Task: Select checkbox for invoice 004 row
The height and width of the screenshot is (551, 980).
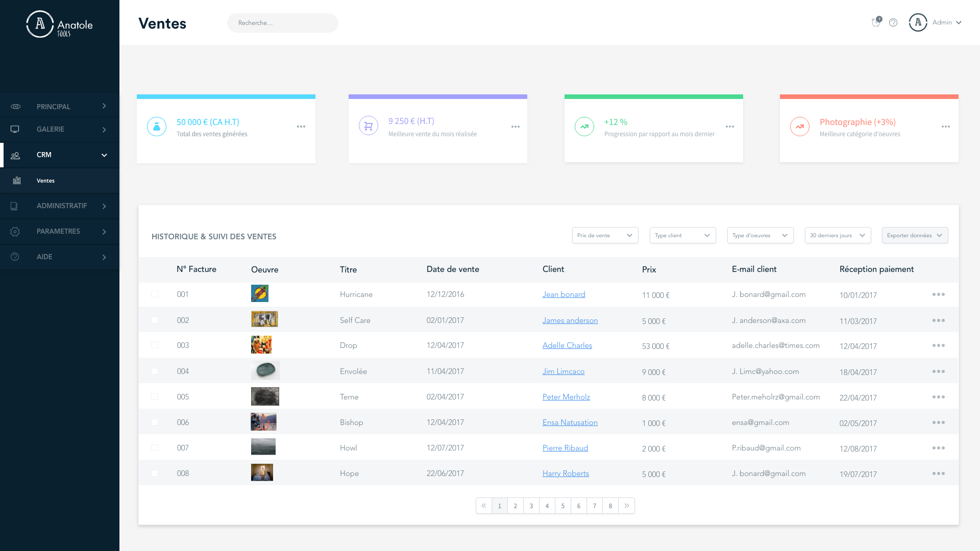Action: coord(155,371)
